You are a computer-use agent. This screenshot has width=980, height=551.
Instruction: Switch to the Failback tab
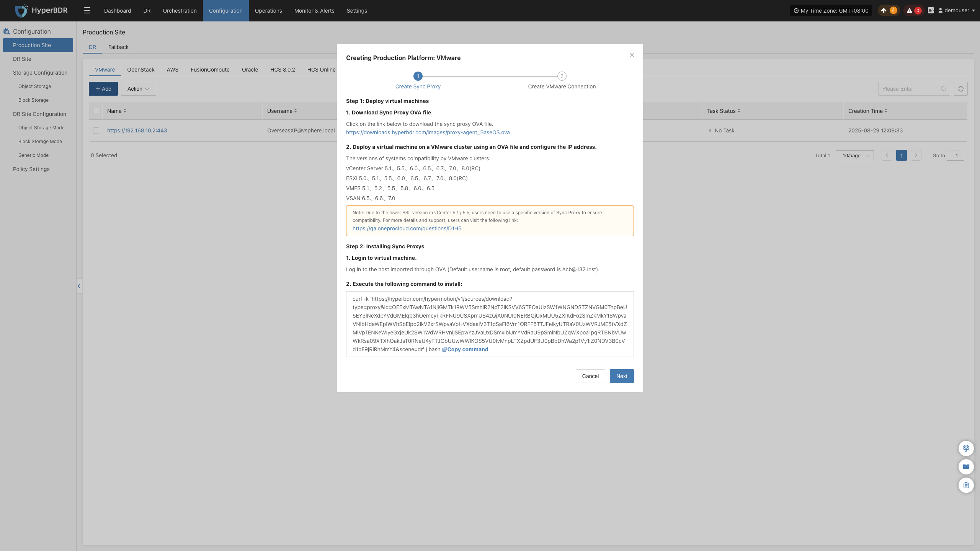point(118,47)
